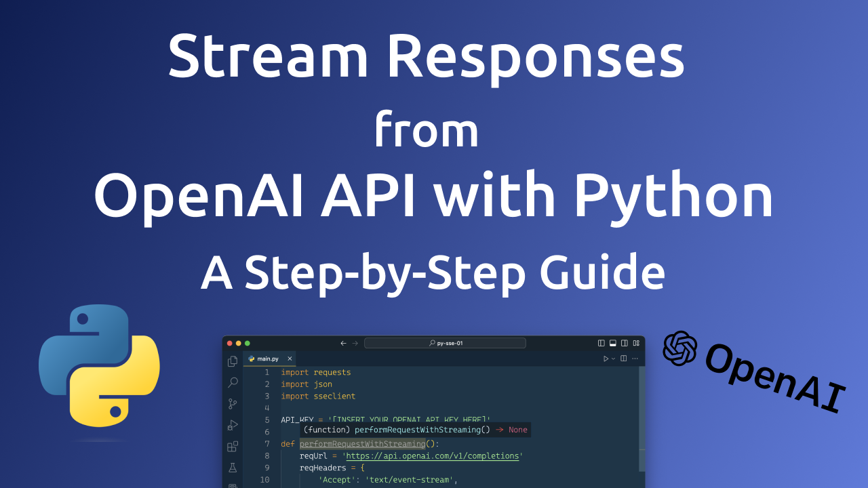Open the Search view in the activity bar
The width and height of the screenshot is (868, 488).
[x=233, y=382]
